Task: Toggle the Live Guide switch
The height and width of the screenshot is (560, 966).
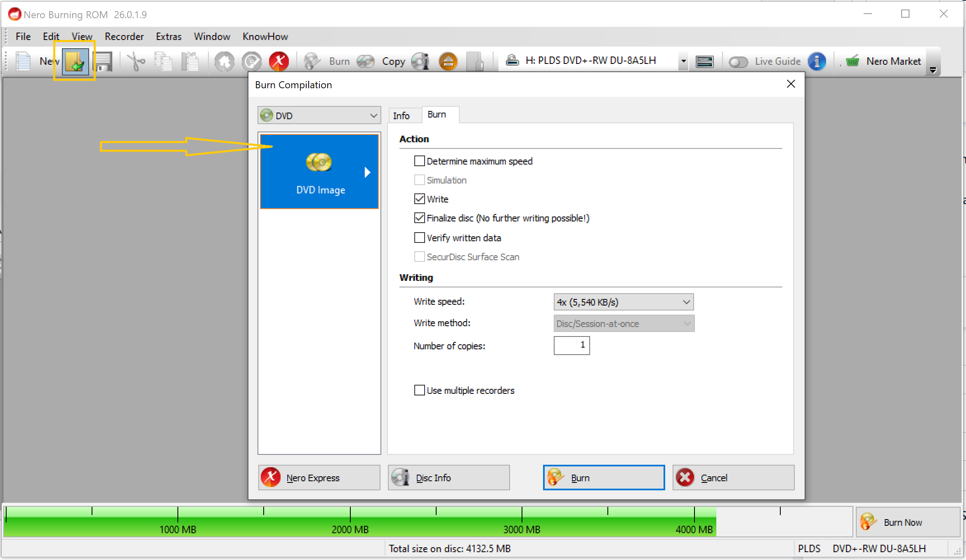Action: [738, 62]
